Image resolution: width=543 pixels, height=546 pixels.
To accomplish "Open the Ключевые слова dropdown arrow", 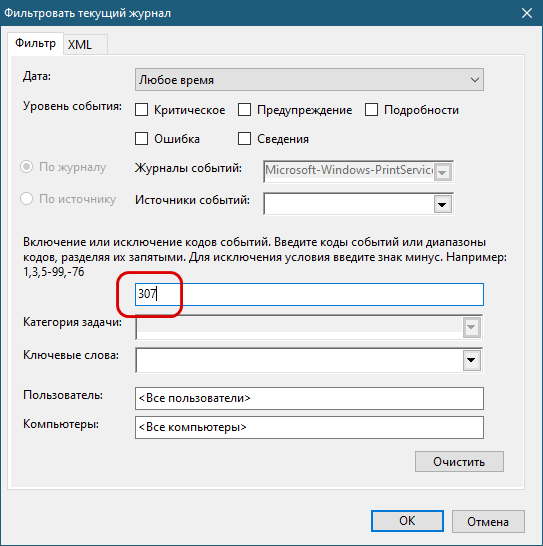I will tap(471, 360).
